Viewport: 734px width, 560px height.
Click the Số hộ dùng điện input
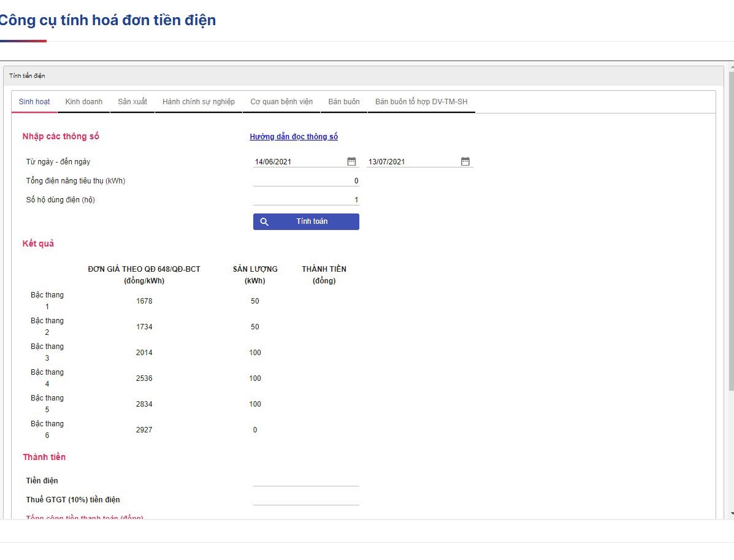[306, 200]
